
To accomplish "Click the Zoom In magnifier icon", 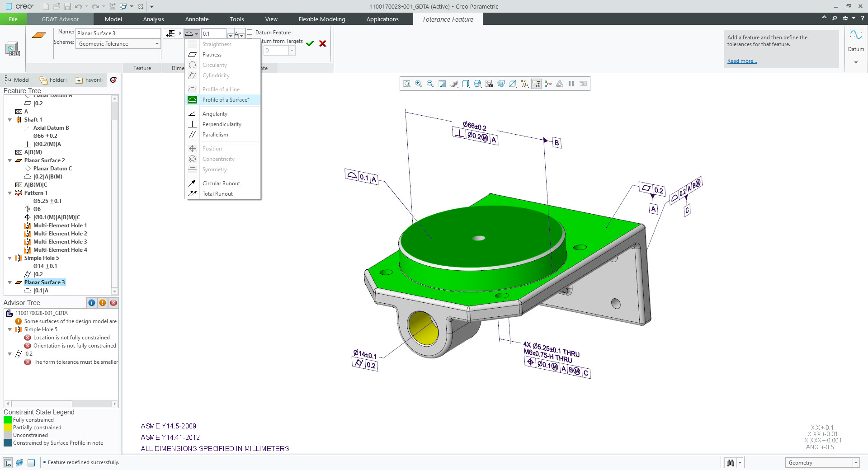I will tap(419, 84).
